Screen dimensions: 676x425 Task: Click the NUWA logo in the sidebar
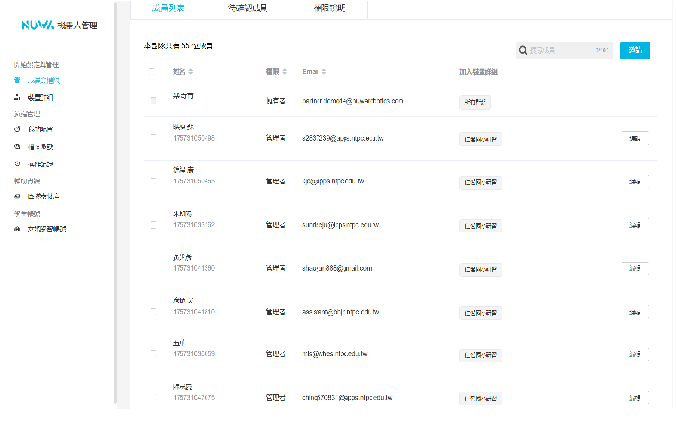[x=38, y=25]
